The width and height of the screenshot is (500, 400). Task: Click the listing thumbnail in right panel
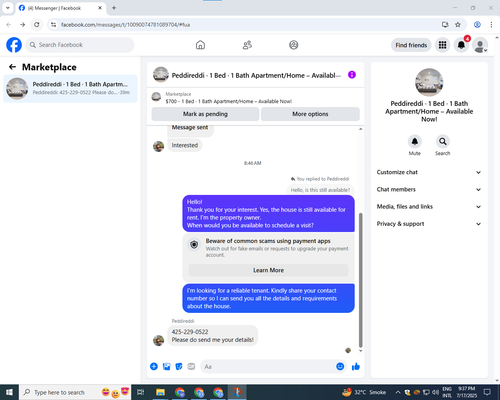[429, 82]
